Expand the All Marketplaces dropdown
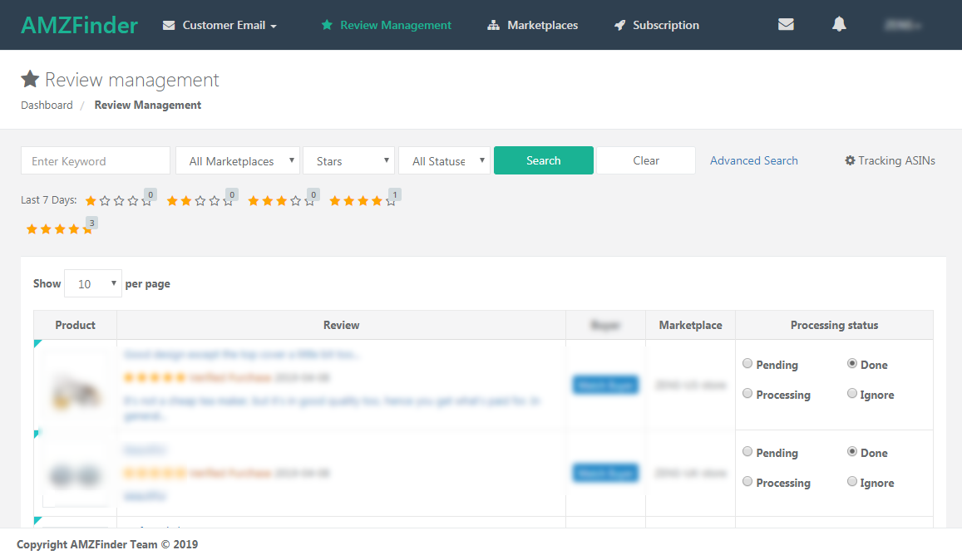Viewport: 962px width, 560px height. (x=237, y=161)
